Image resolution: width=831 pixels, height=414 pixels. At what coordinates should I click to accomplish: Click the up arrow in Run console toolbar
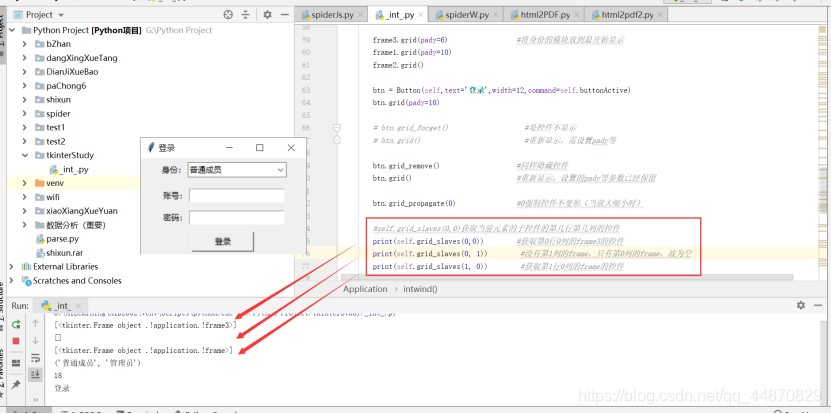tap(36, 323)
